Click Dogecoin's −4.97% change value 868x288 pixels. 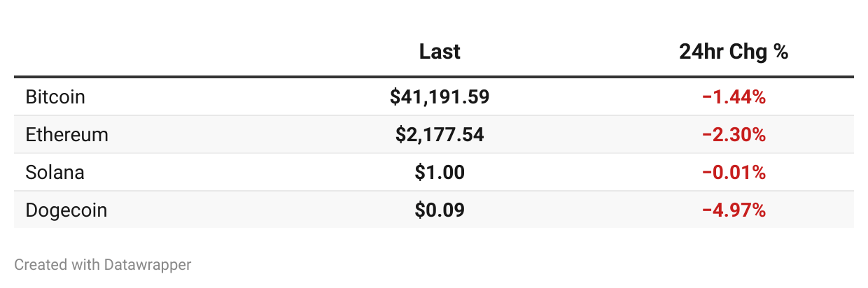point(734,210)
